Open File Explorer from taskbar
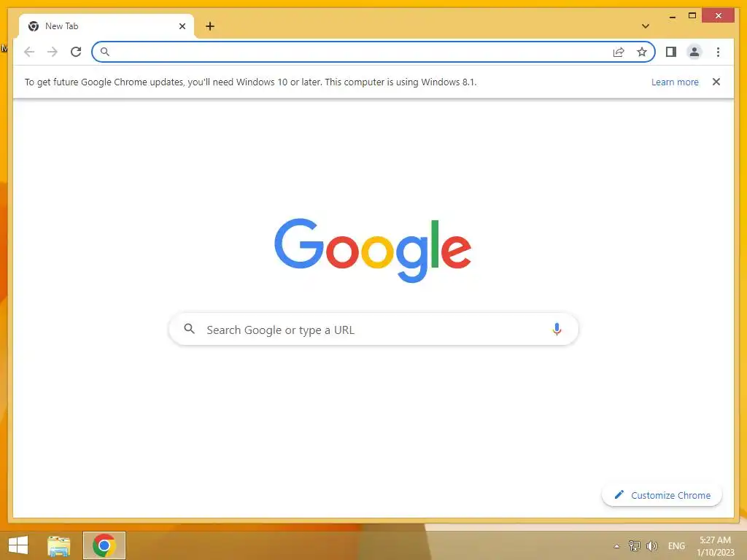 click(58, 545)
